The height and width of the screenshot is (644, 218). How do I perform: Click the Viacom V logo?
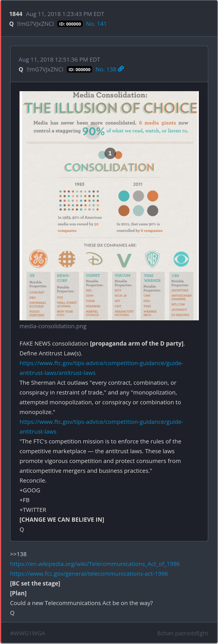click(124, 260)
